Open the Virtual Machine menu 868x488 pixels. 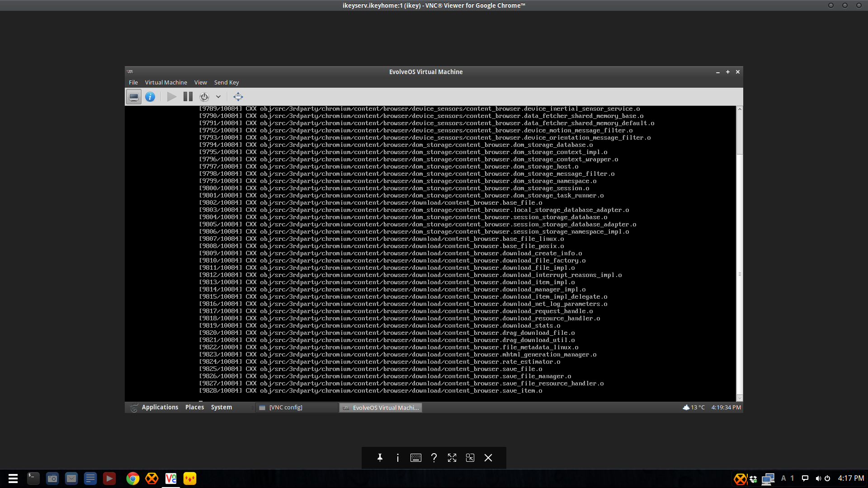coord(166,82)
